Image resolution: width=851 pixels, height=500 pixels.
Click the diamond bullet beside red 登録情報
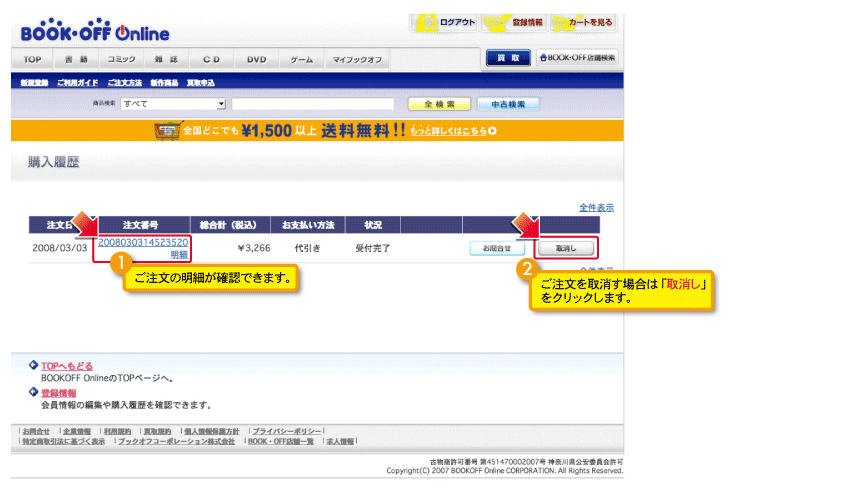coord(33,392)
